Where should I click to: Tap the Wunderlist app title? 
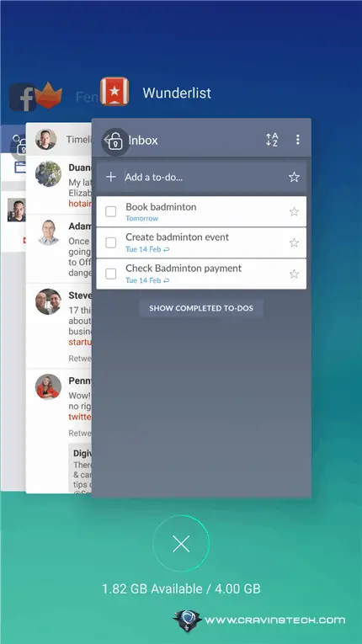(x=177, y=93)
